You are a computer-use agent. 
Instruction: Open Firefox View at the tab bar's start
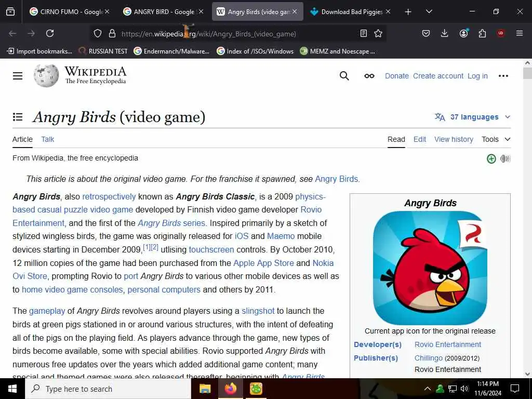(10, 12)
